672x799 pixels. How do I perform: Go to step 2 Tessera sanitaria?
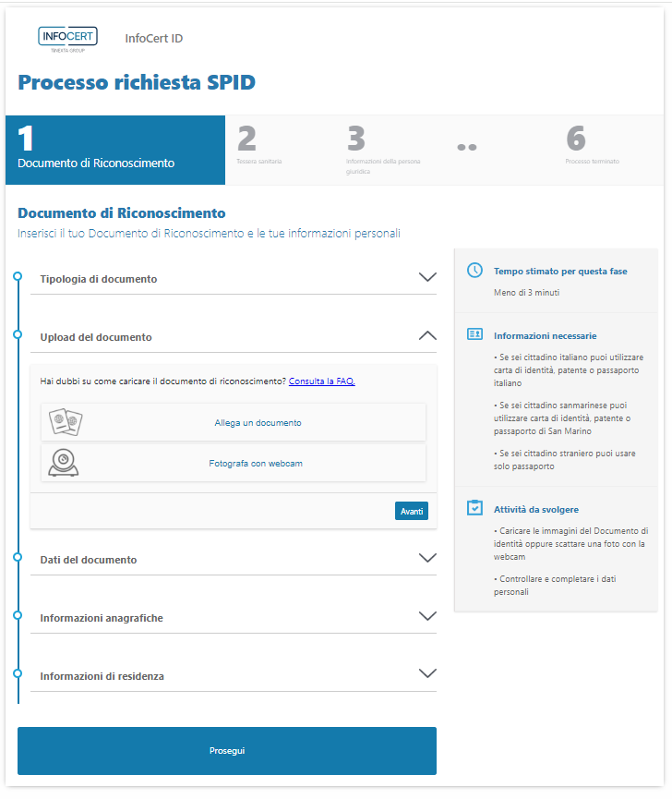(260, 148)
